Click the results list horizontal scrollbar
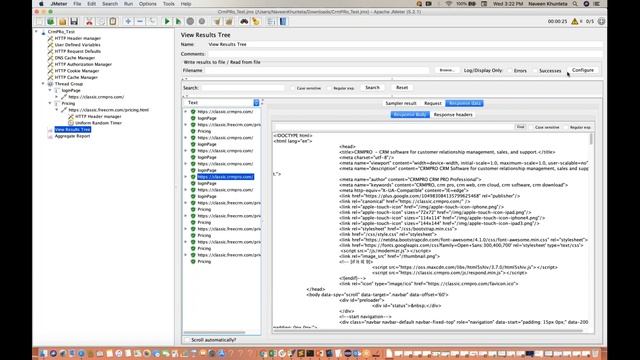 [214, 333]
